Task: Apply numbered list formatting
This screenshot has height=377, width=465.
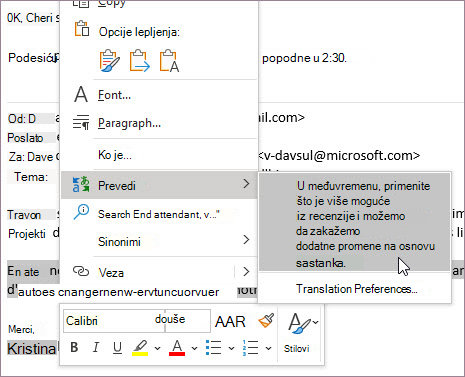Action: [x=251, y=348]
